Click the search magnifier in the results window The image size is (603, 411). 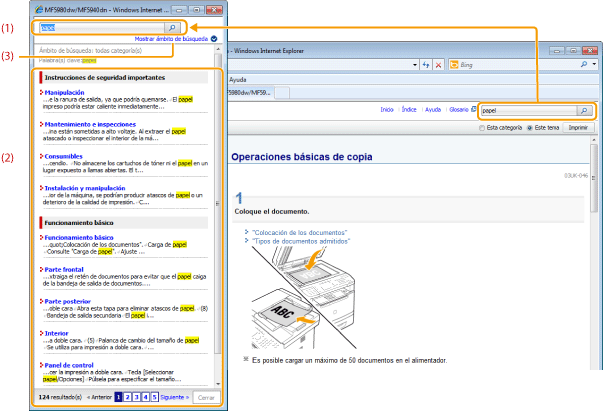click(171, 29)
